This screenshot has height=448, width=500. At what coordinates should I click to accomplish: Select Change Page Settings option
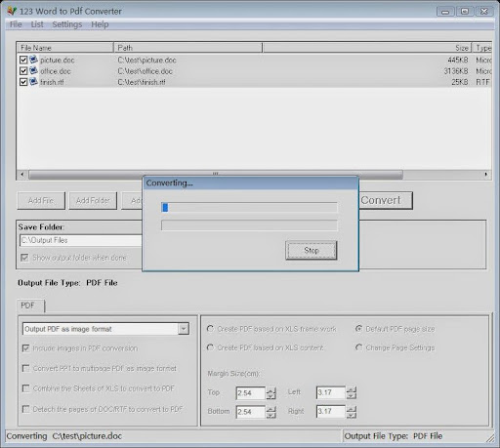pos(358,347)
